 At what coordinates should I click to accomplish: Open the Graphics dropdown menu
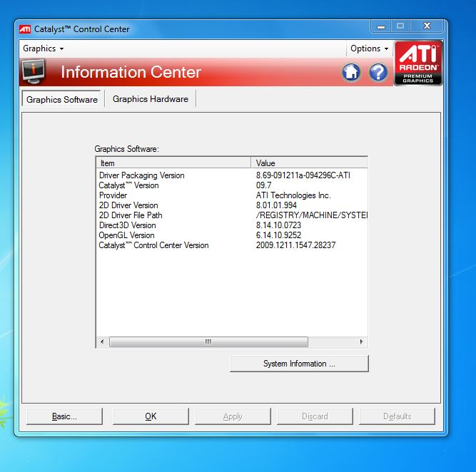pos(43,48)
